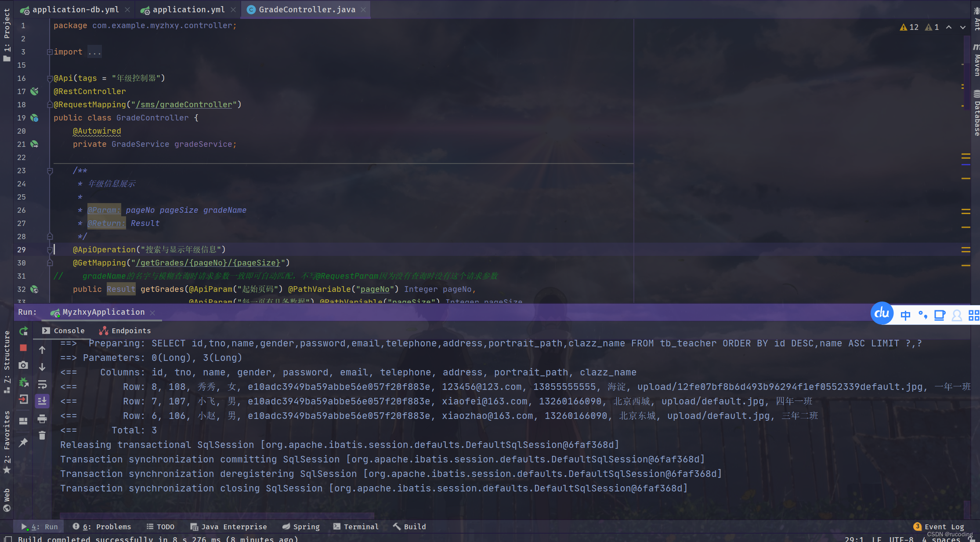Clear console with trash can icon

pyautogui.click(x=42, y=436)
